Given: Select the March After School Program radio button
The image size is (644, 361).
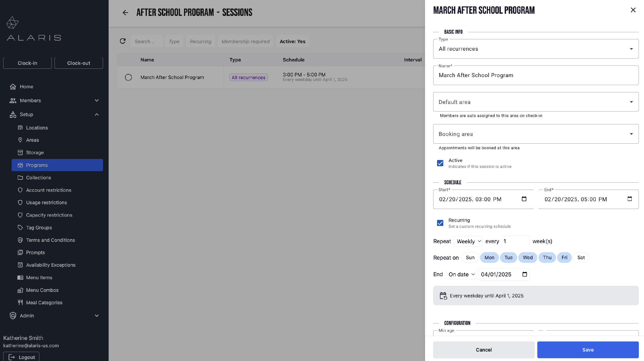Looking at the screenshot, I should coord(128,77).
